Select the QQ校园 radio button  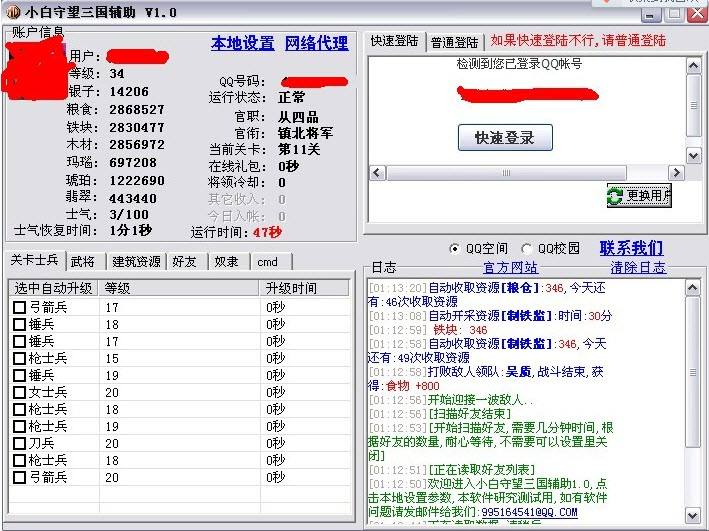pyautogui.click(x=526, y=249)
